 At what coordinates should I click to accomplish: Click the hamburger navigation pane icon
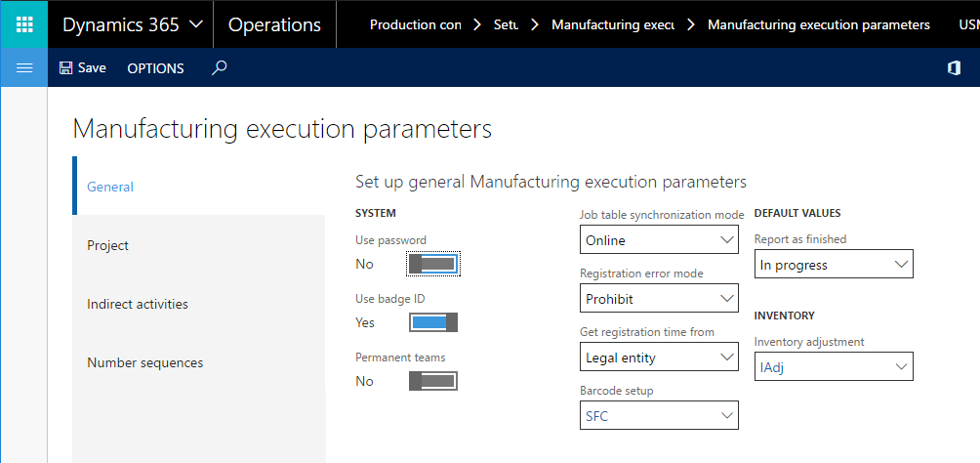(23, 67)
